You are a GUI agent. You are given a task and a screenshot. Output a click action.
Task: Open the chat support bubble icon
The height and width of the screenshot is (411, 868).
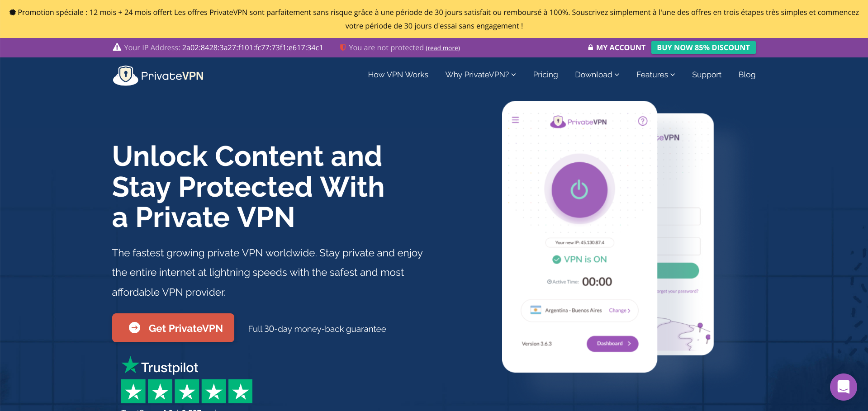(843, 387)
